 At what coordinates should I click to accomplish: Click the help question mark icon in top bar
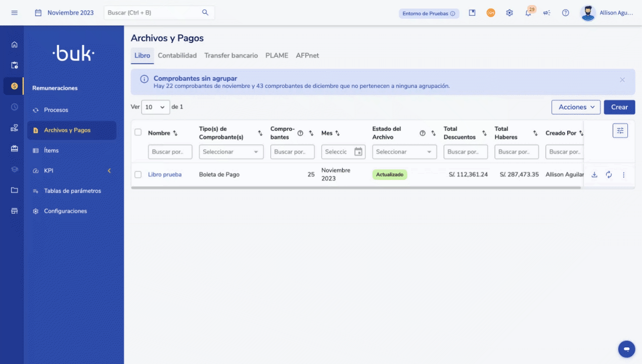[x=565, y=13]
